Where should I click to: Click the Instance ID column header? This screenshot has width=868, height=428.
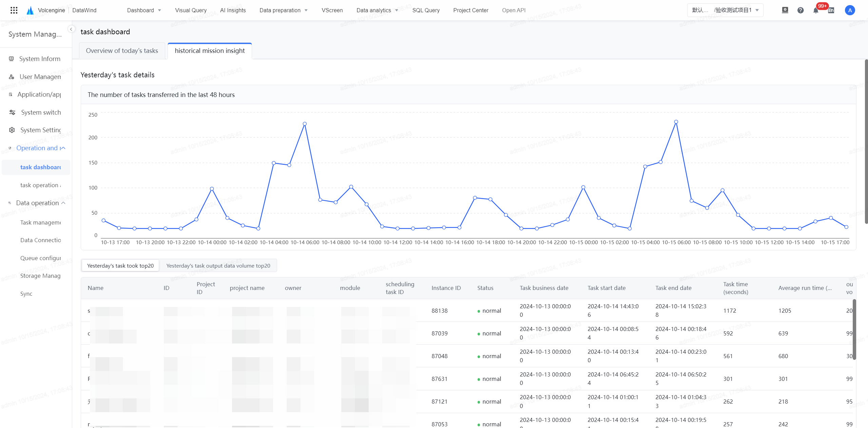click(x=446, y=288)
